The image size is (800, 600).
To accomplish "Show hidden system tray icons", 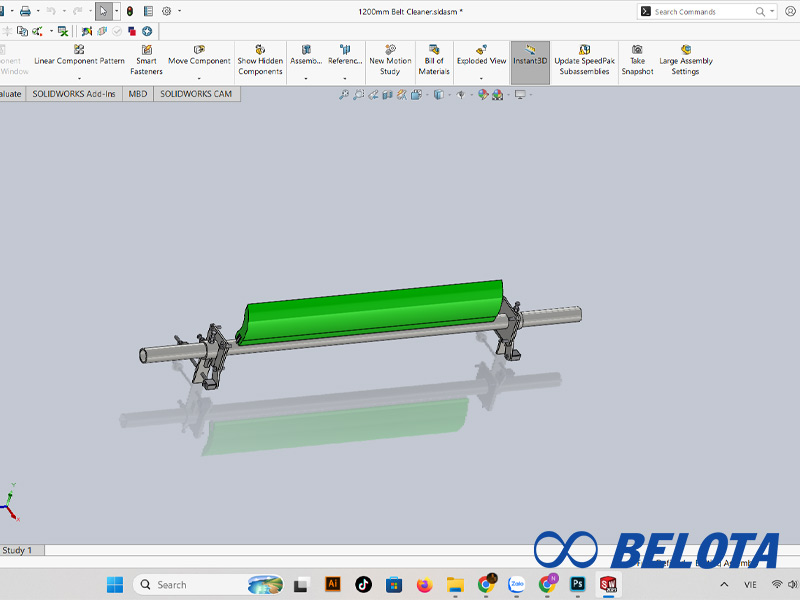I will point(724,585).
